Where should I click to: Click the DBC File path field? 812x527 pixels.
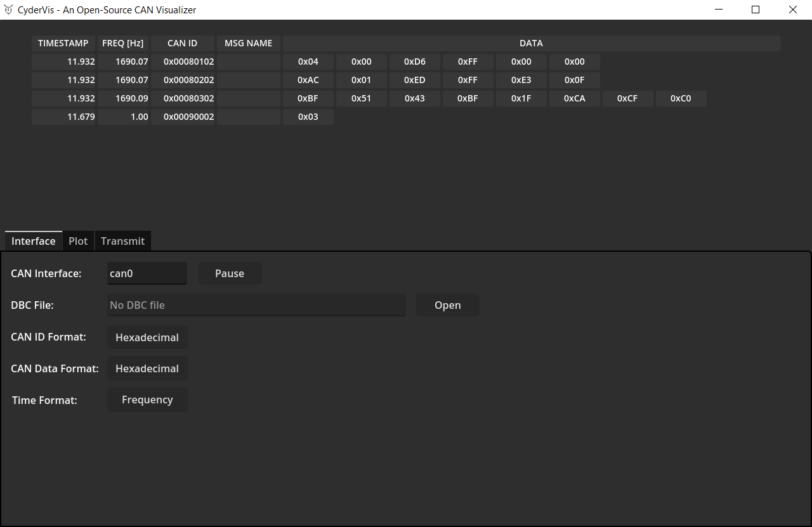pyautogui.click(x=256, y=305)
